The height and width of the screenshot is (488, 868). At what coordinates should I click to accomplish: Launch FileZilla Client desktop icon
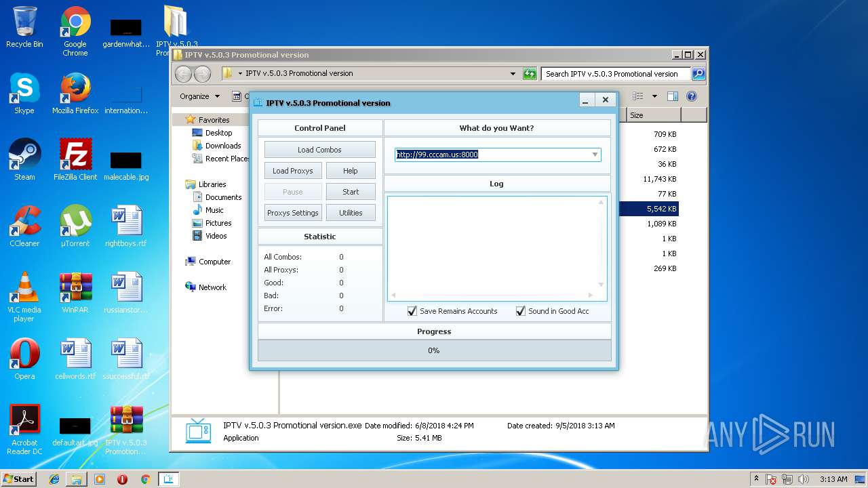[75, 160]
